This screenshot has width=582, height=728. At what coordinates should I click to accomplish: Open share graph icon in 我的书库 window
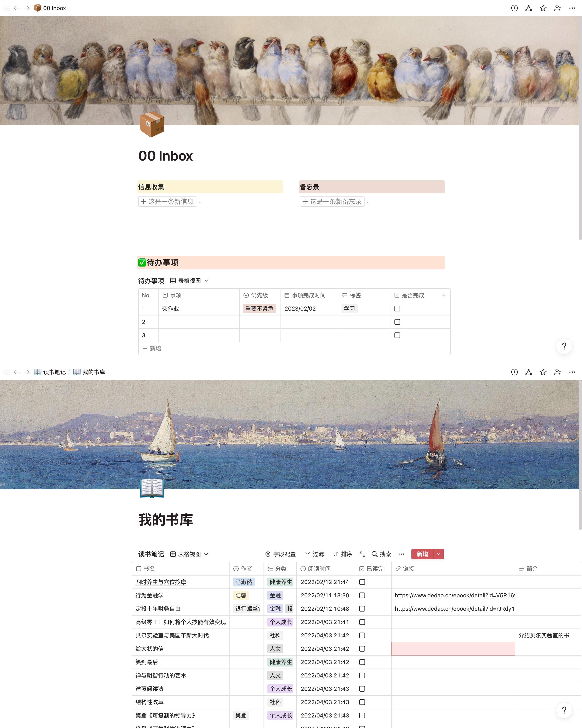(528, 372)
